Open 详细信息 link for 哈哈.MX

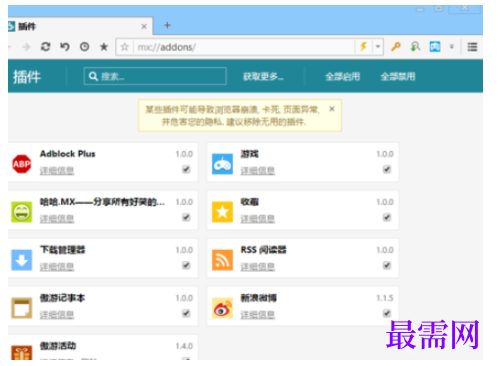(57, 219)
